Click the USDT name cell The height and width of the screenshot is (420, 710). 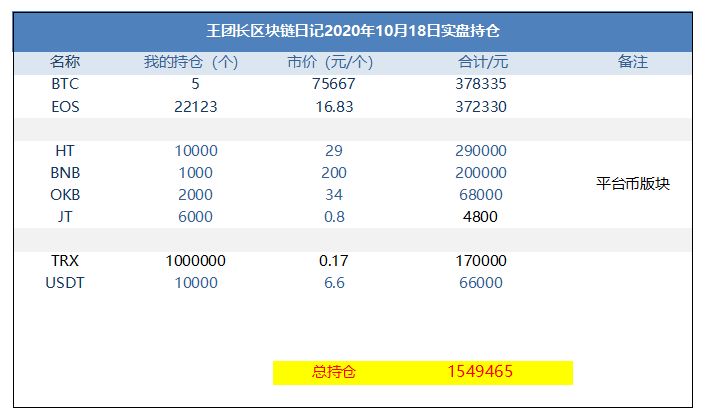tap(65, 283)
